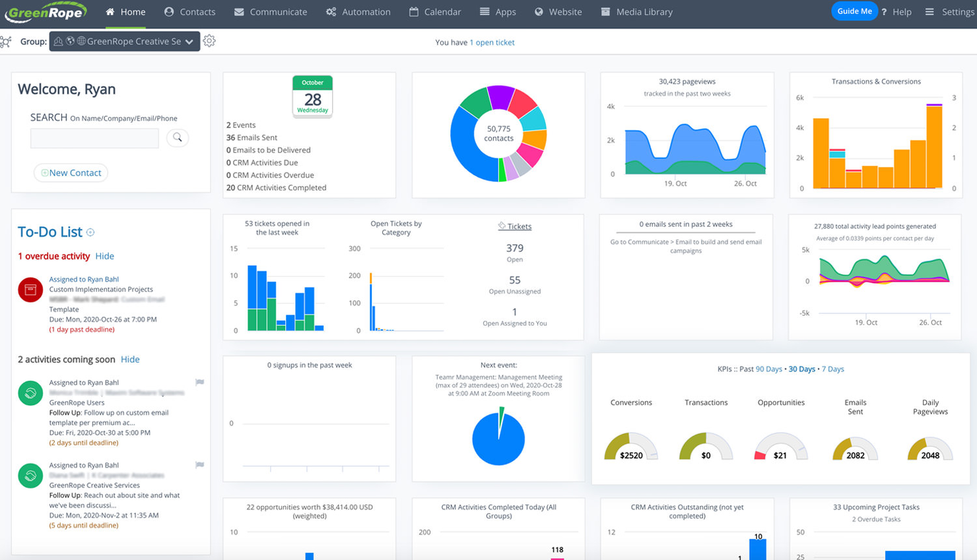Image resolution: width=977 pixels, height=560 pixels.
Task: Open the 1 open ticket link
Action: coord(492,42)
